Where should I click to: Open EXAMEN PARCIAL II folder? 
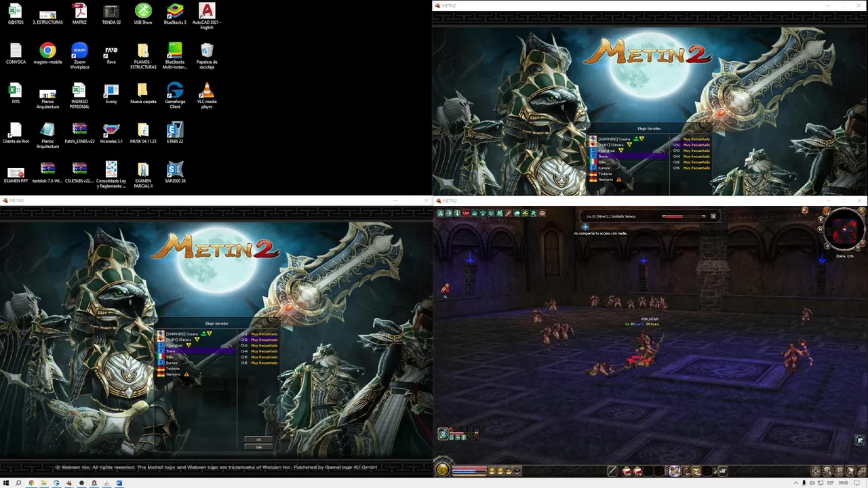[x=143, y=174]
